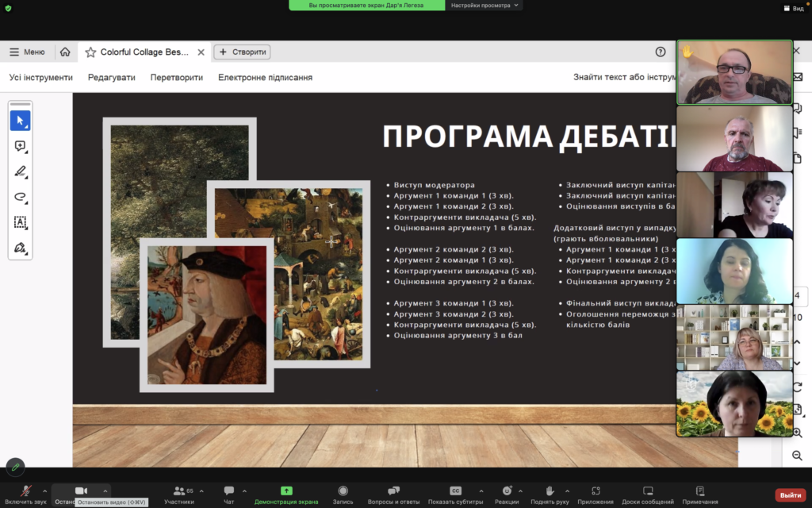Select the arrow selection tool

(x=20, y=121)
